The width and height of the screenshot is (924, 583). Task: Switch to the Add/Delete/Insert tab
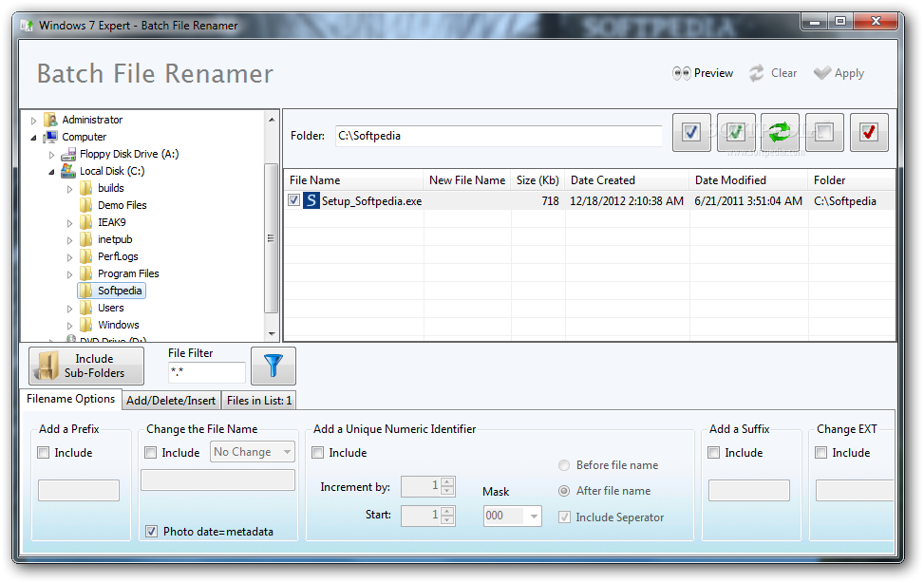coord(171,401)
